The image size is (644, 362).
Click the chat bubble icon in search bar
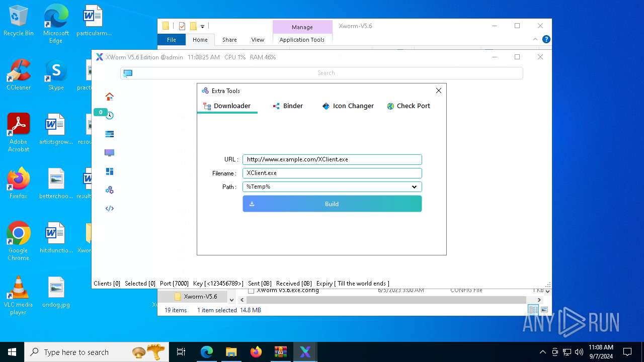pyautogui.click(x=128, y=73)
